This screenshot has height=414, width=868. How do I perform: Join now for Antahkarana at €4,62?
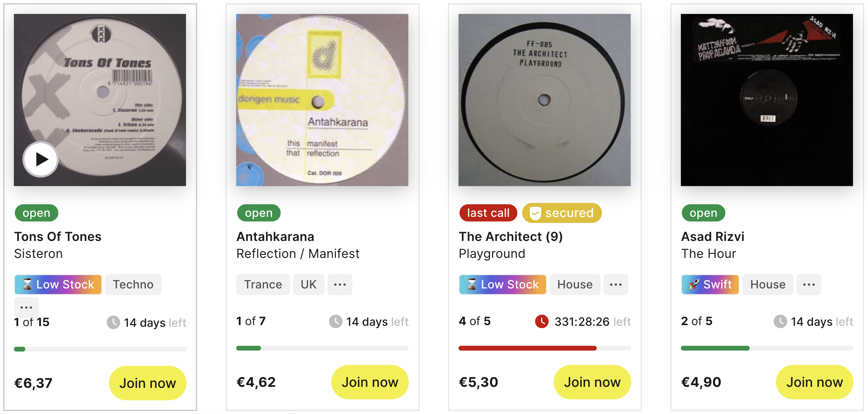pyautogui.click(x=370, y=382)
